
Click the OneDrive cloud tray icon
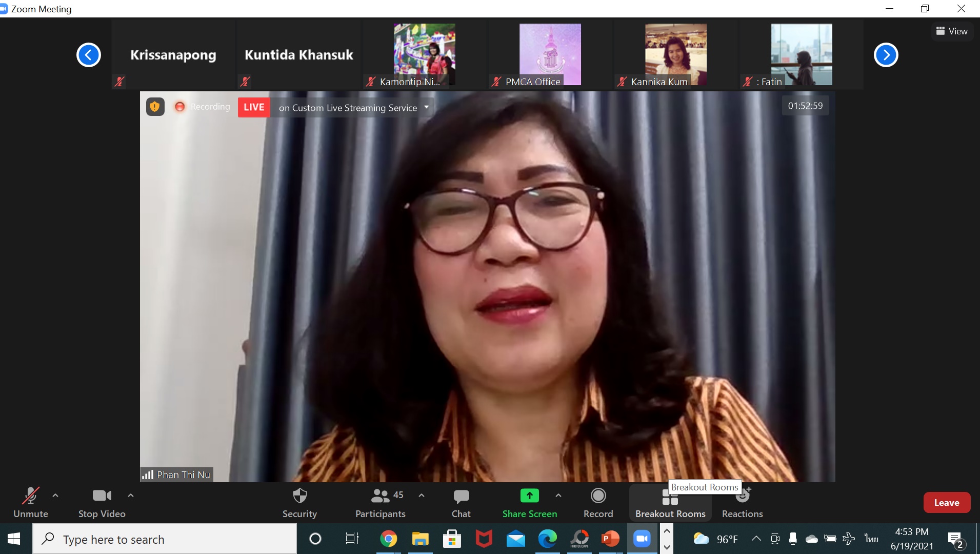811,539
